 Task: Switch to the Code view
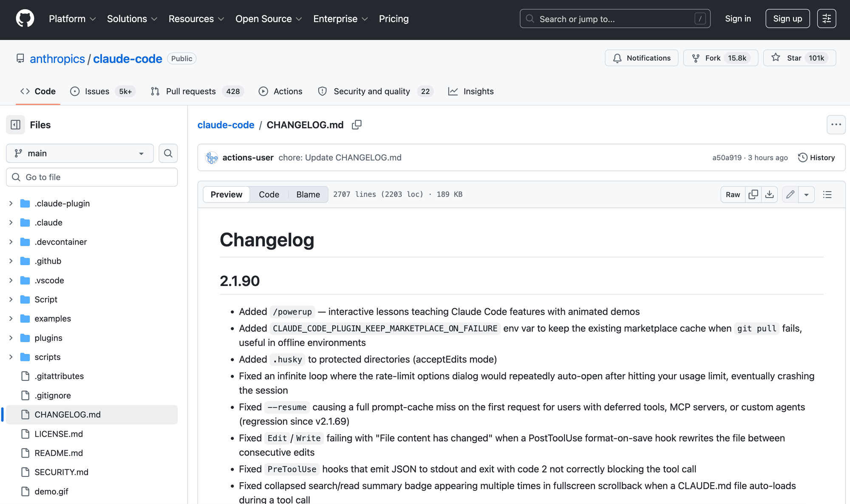(x=269, y=195)
